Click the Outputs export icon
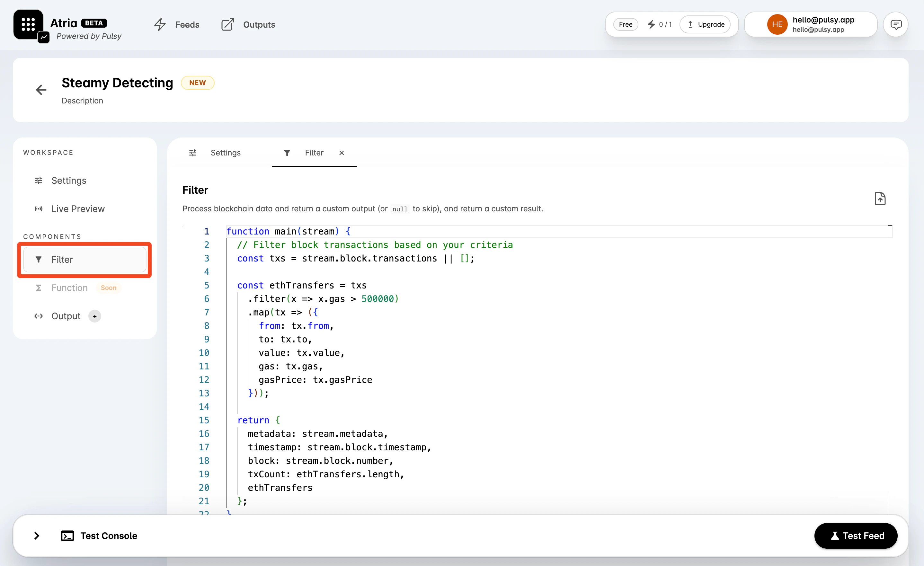924x566 pixels. [227, 25]
